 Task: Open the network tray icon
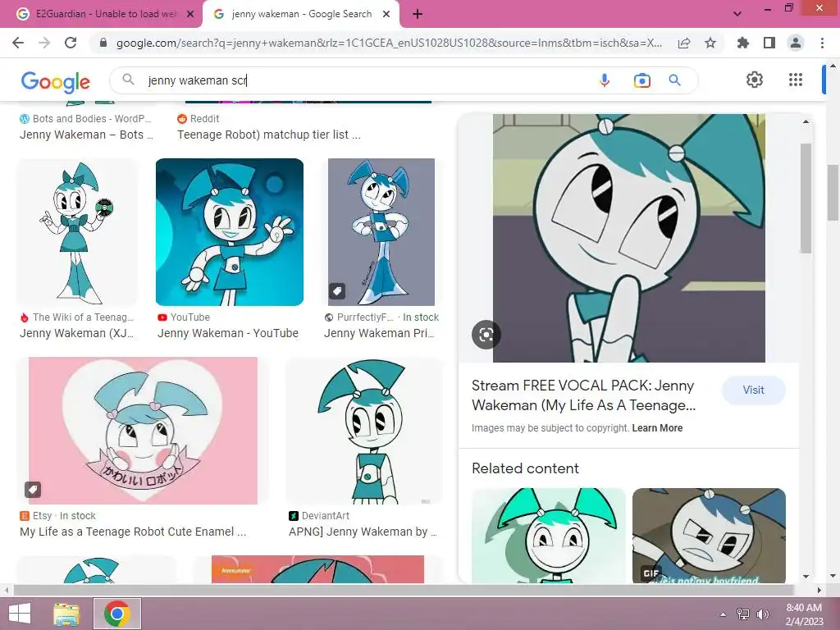point(742,614)
